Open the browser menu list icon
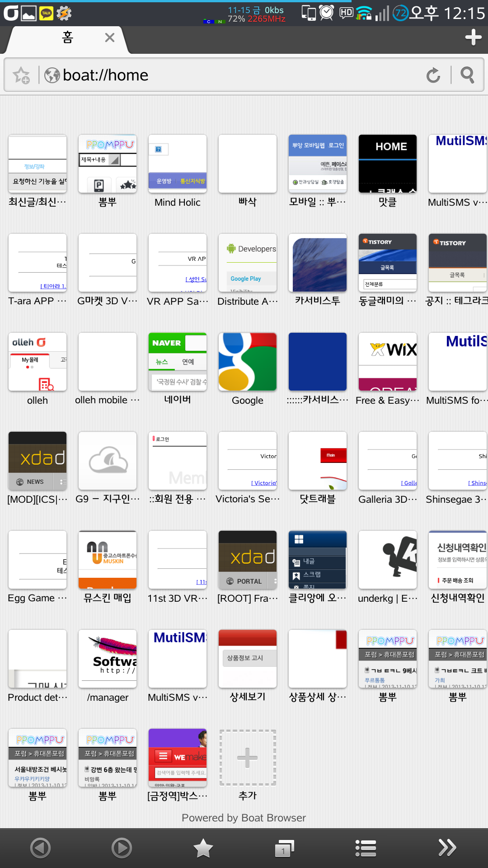 366,848
